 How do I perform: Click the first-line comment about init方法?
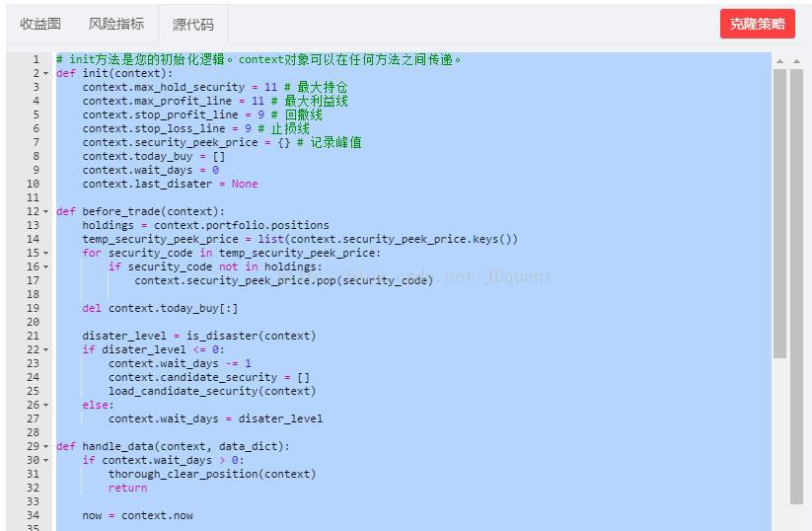point(258,59)
